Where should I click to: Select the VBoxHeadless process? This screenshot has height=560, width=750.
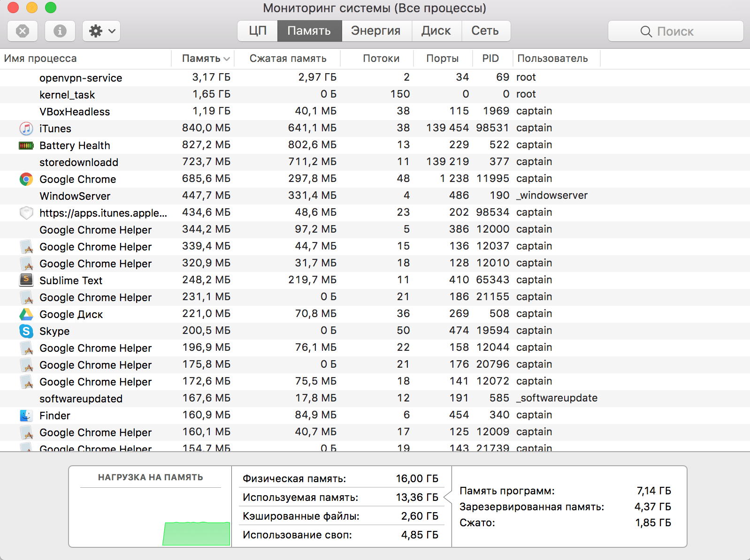[x=375, y=111]
